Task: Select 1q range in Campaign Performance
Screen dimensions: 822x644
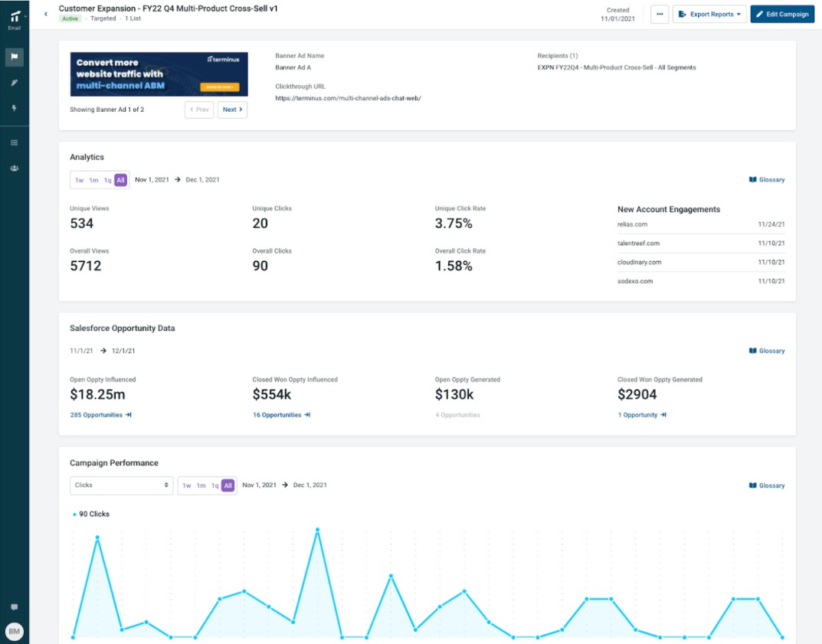Action: [215, 485]
